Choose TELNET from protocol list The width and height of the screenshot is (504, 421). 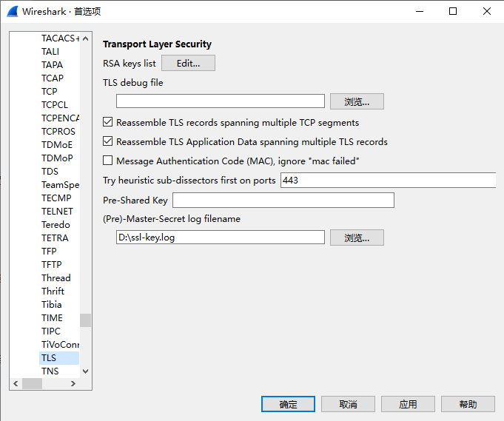[57, 211]
